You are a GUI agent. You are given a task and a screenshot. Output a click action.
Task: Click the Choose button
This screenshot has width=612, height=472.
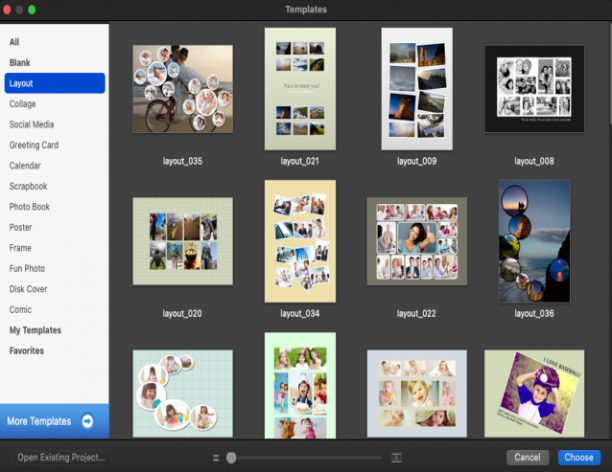pyautogui.click(x=579, y=458)
